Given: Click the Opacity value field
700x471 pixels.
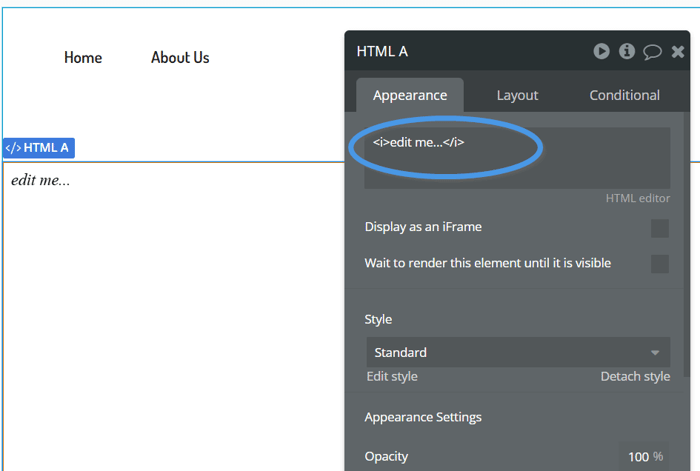Looking at the screenshot, I should point(644,456).
